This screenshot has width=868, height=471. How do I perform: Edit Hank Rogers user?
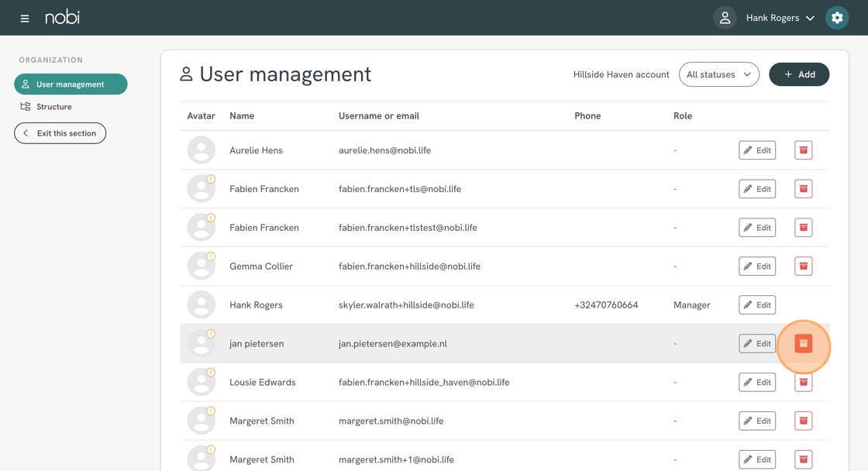tap(757, 305)
